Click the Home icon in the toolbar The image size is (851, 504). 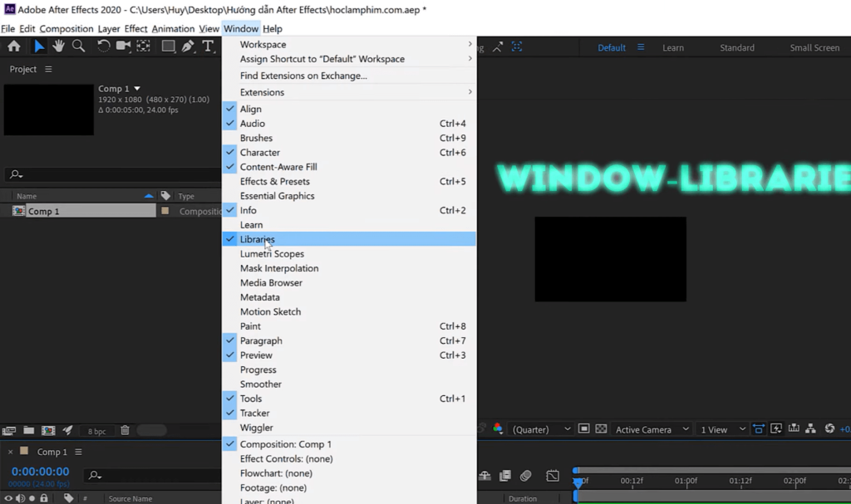click(14, 46)
